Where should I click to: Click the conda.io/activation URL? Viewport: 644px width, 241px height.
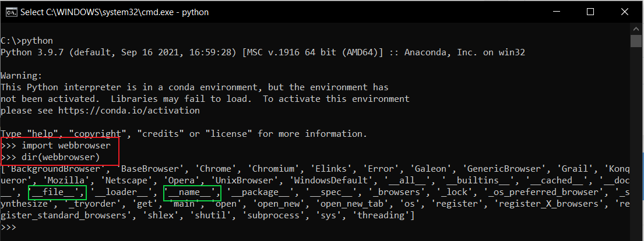[x=122, y=110]
